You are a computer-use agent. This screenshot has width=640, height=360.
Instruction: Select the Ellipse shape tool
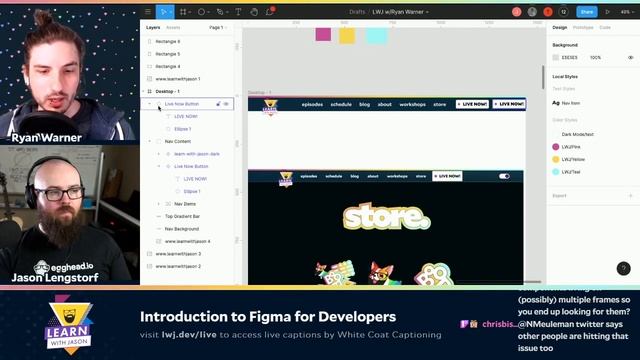[201, 12]
